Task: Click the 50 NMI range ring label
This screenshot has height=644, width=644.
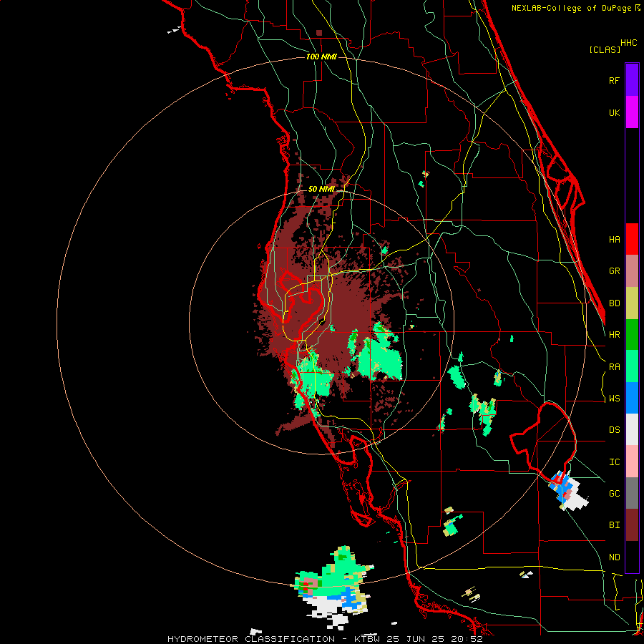Action: 321,190
